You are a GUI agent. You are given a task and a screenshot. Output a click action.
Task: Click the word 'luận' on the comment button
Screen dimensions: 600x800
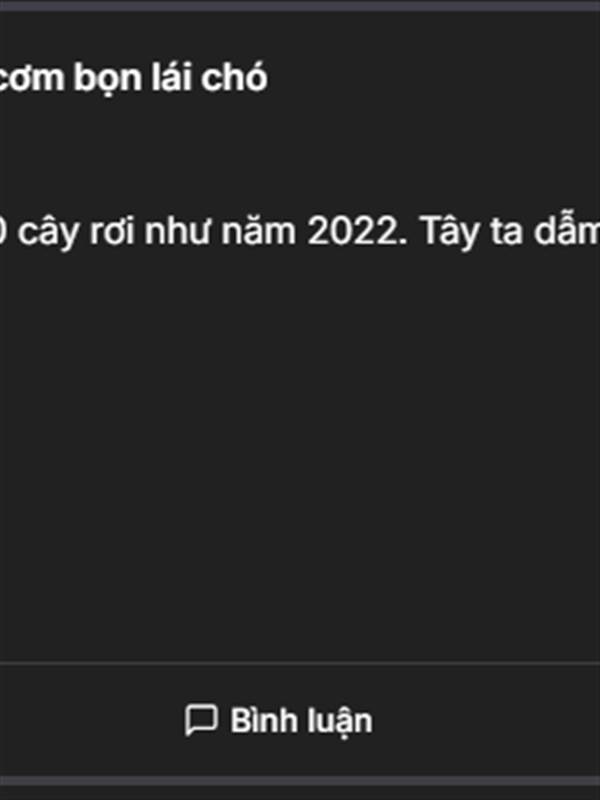point(339,721)
